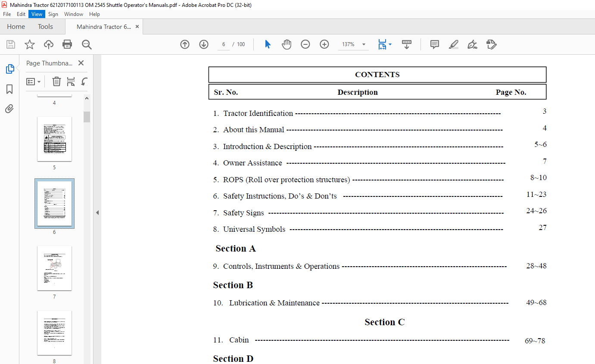Click 'ROPS (Roll over protection structures)' entry
Screen dimensions: 595x364
click(x=287, y=180)
